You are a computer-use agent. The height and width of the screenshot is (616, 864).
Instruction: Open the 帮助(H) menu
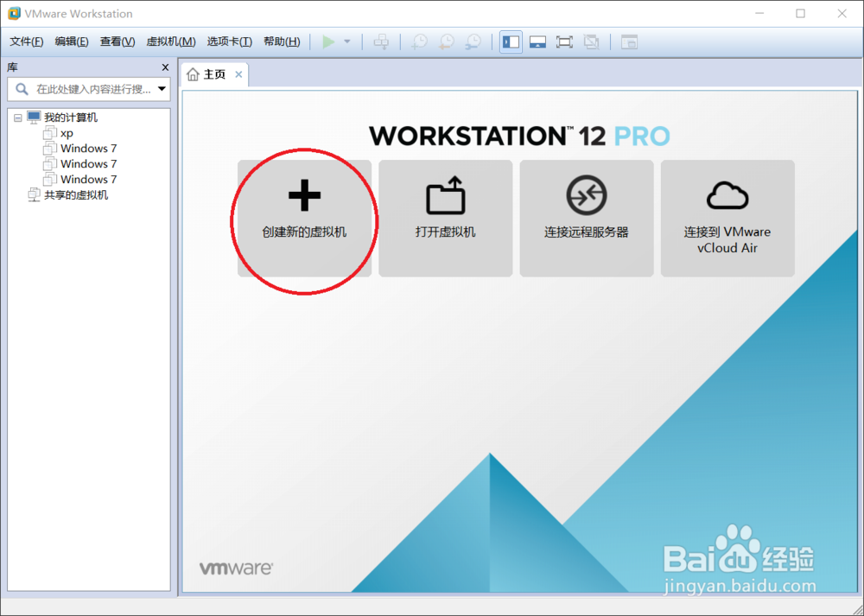[x=282, y=41]
